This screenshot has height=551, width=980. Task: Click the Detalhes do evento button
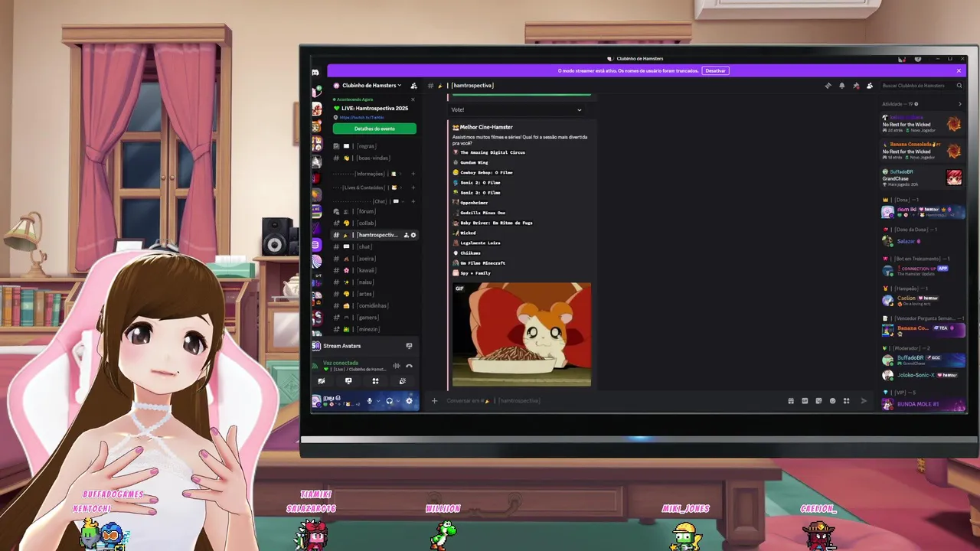click(374, 129)
